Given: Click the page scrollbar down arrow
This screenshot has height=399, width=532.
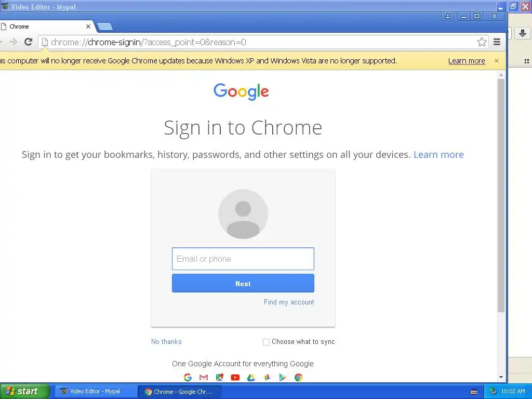Looking at the screenshot, I should [x=501, y=377].
